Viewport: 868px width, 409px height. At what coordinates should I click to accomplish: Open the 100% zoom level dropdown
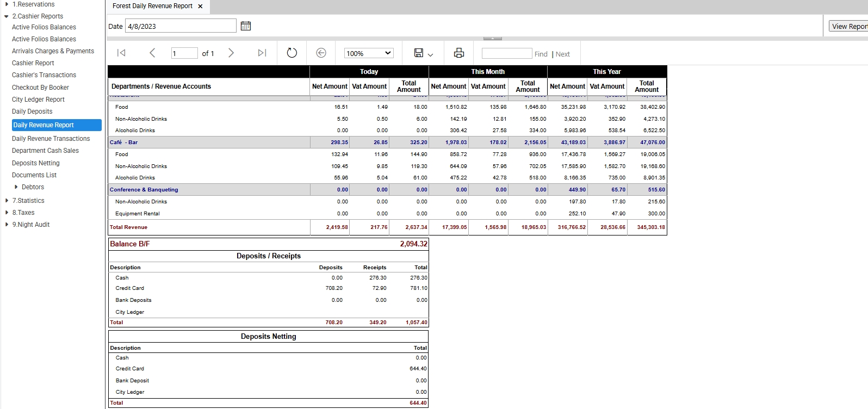pos(369,53)
